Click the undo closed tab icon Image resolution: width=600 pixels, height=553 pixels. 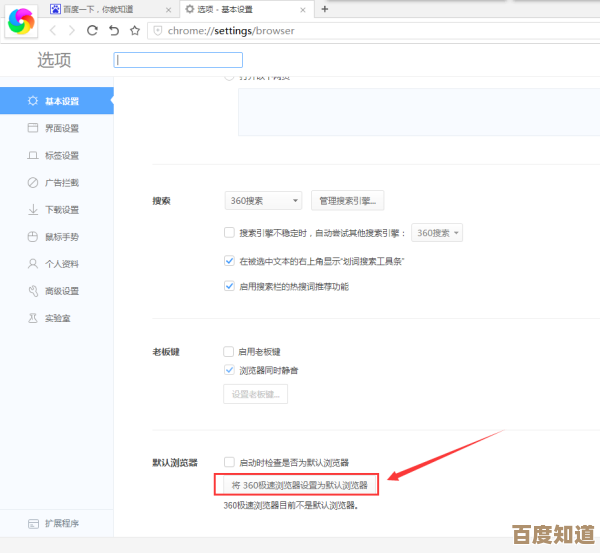click(x=114, y=31)
